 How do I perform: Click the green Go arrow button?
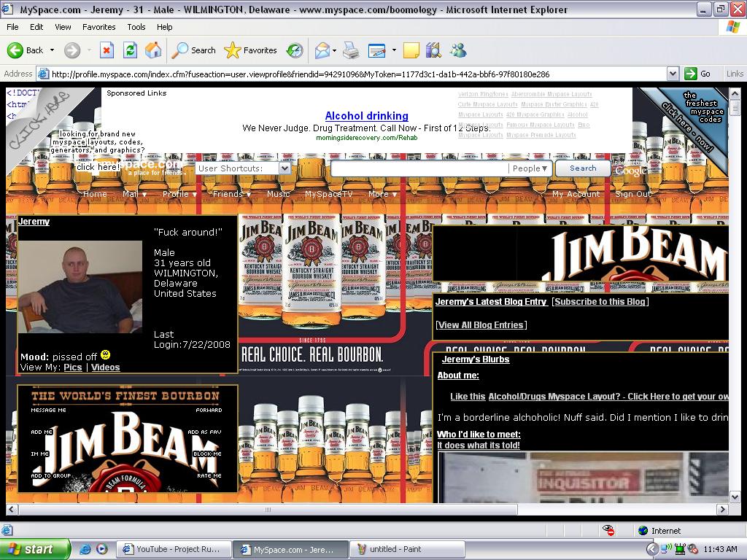click(690, 74)
